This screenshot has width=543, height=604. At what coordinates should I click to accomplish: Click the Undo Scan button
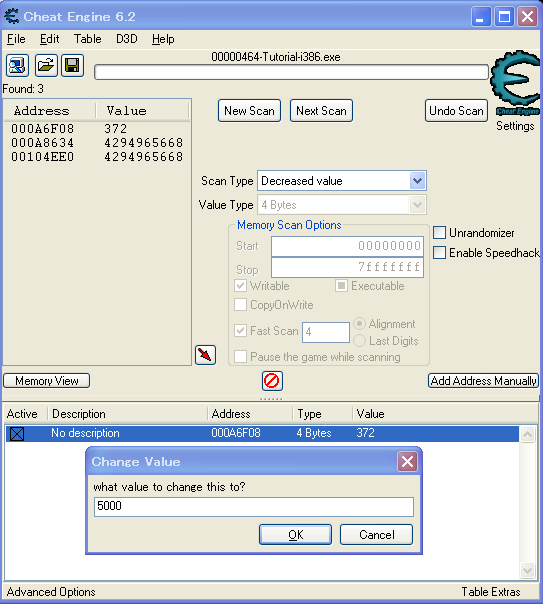pyautogui.click(x=456, y=111)
